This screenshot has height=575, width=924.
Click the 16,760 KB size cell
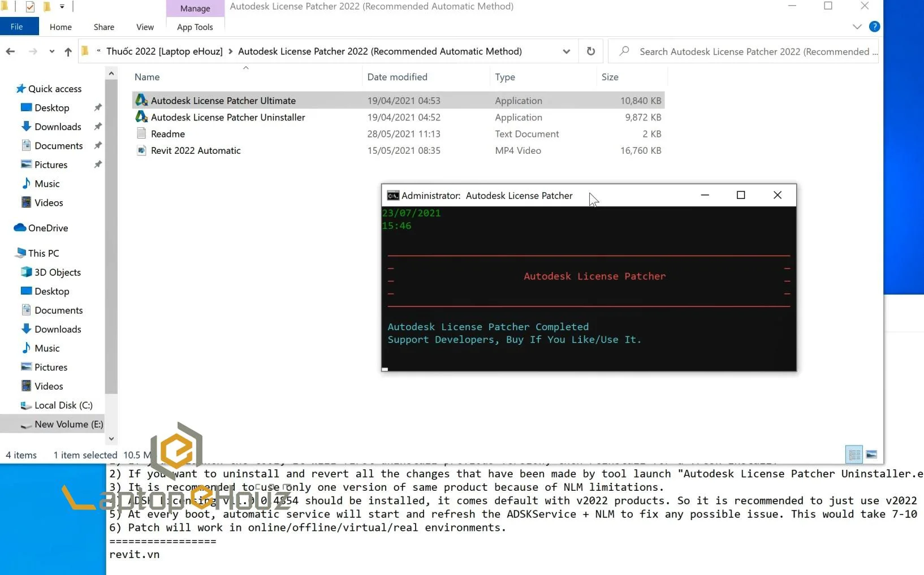click(x=641, y=150)
